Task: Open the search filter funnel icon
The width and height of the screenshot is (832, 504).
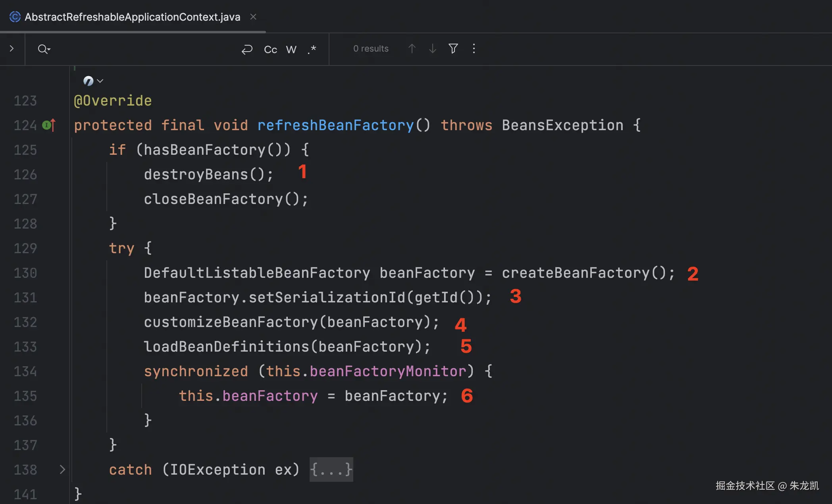Action: [x=453, y=48]
